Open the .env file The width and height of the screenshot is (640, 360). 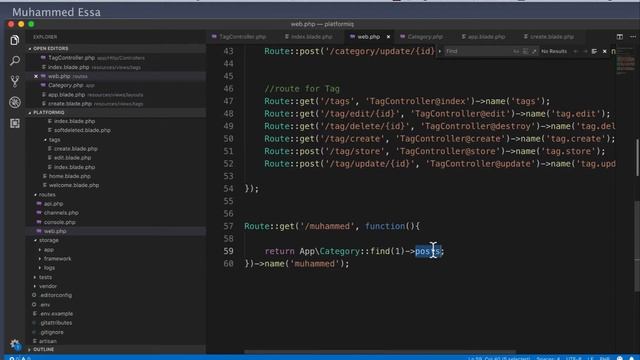[x=45, y=304]
